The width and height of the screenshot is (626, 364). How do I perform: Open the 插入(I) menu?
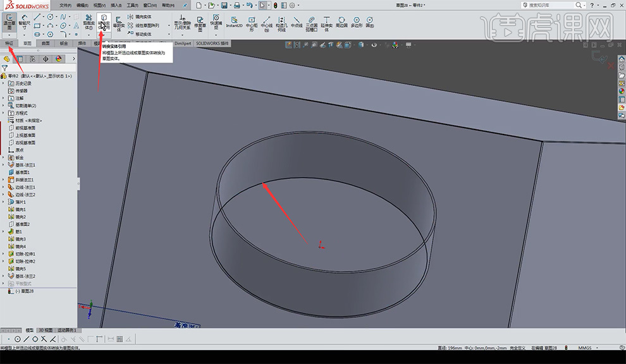tap(116, 5)
